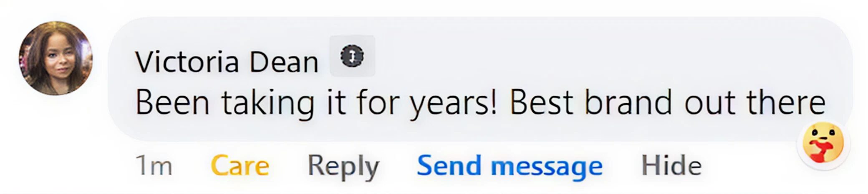
Task: Select the gray Reply action
Action: pos(343,166)
